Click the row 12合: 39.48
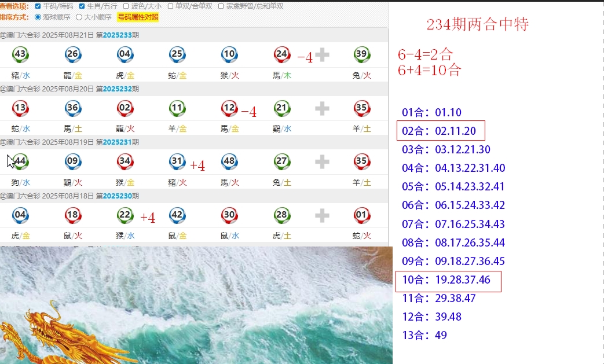 [431, 317]
